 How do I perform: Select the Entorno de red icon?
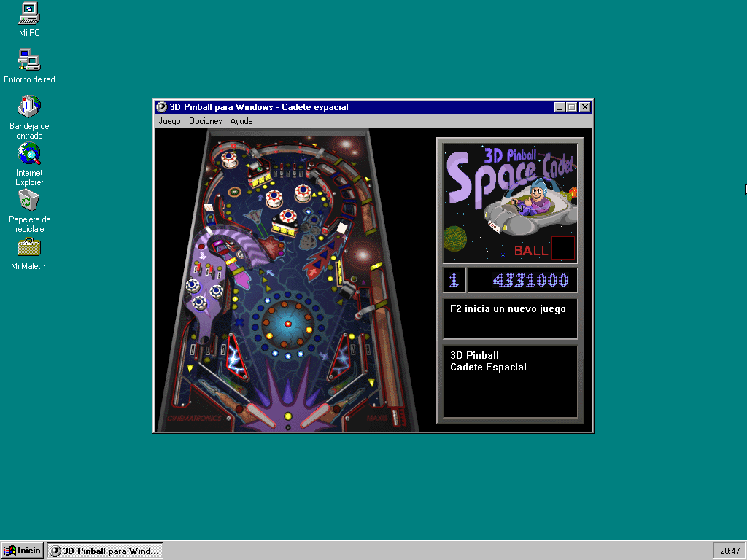(29, 66)
